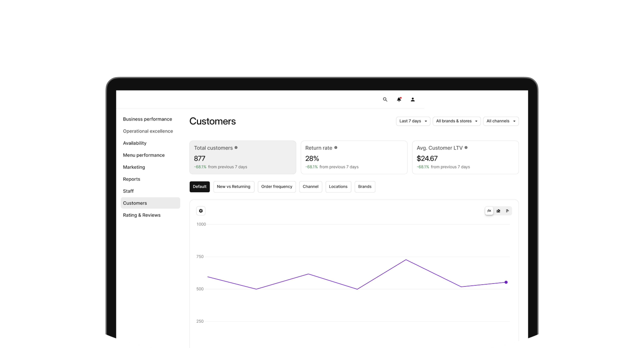Image resolution: width=644 pixels, height=348 pixels.
Task: Open the user profile icon
Action: (413, 99)
